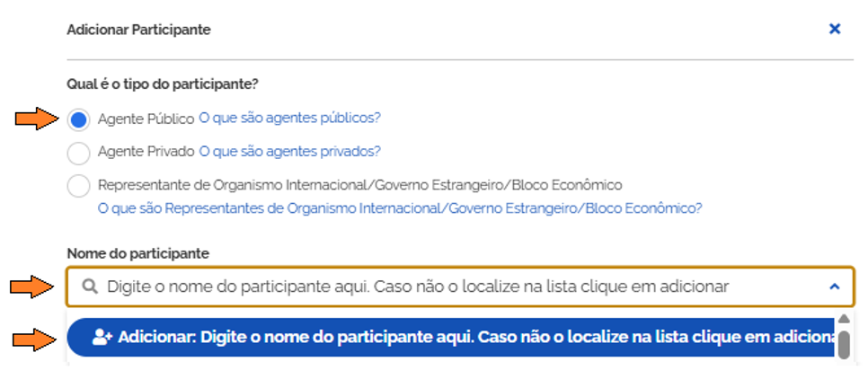The image size is (868, 388).
Task: Collapse the participant list chevron
Action: 834,287
